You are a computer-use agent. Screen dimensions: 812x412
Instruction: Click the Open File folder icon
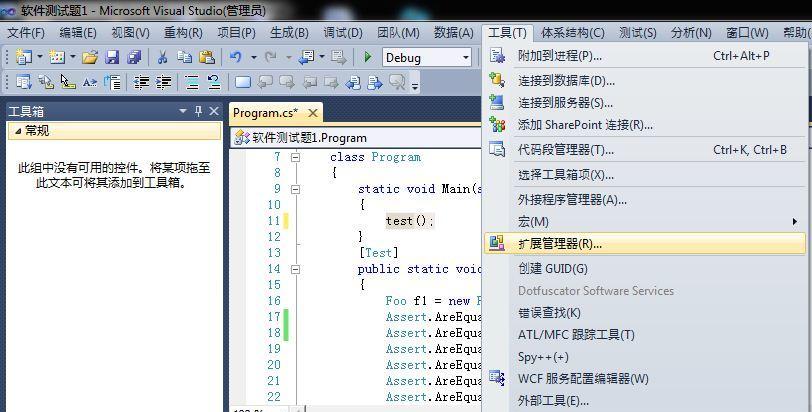pos(90,57)
